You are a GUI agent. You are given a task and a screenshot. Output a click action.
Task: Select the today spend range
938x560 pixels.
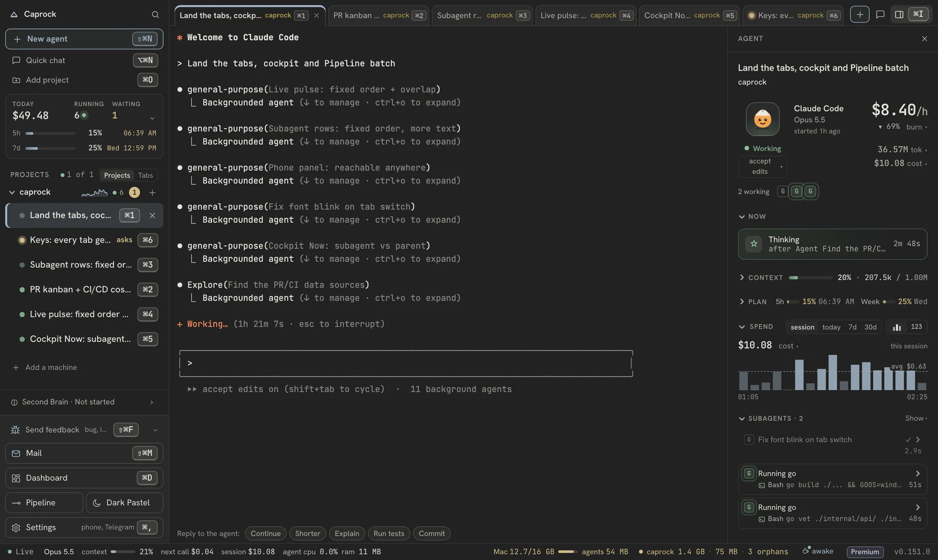(x=831, y=327)
